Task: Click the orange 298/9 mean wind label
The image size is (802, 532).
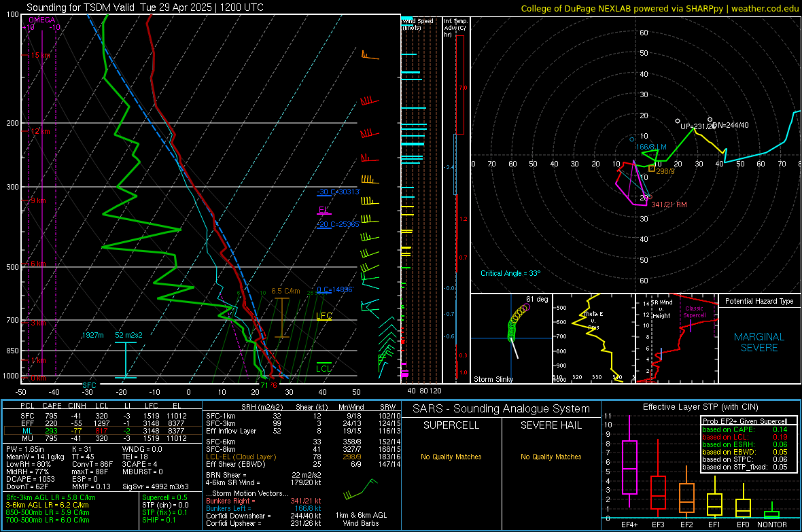Action: click(x=665, y=171)
